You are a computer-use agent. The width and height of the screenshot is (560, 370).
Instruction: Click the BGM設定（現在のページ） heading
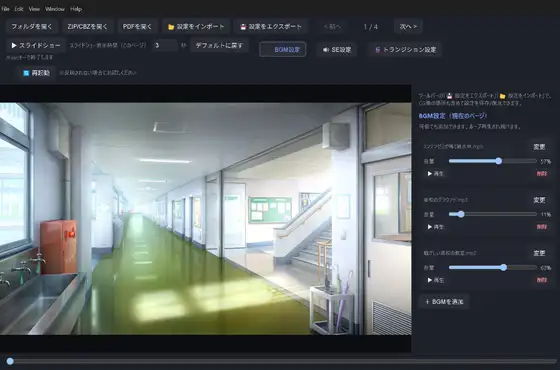(452, 116)
